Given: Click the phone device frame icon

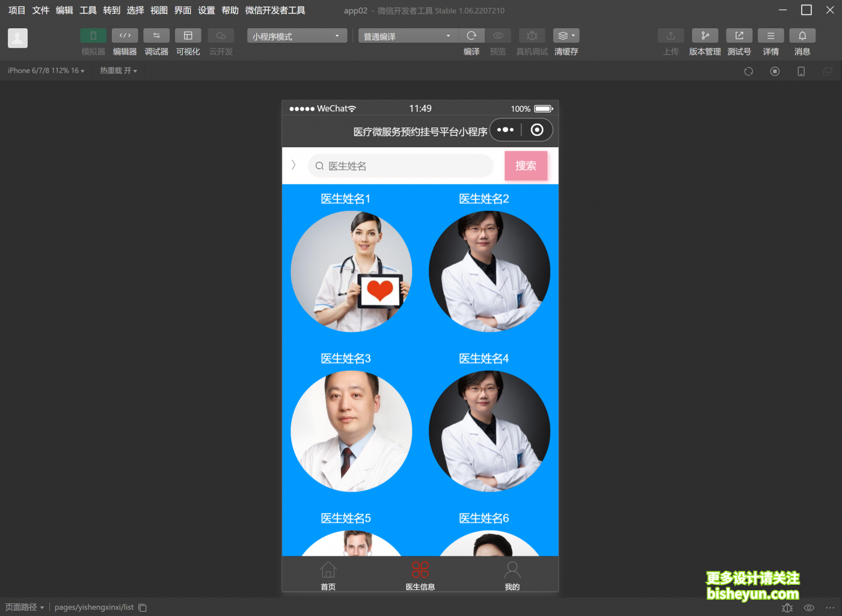Looking at the screenshot, I should pos(801,72).
